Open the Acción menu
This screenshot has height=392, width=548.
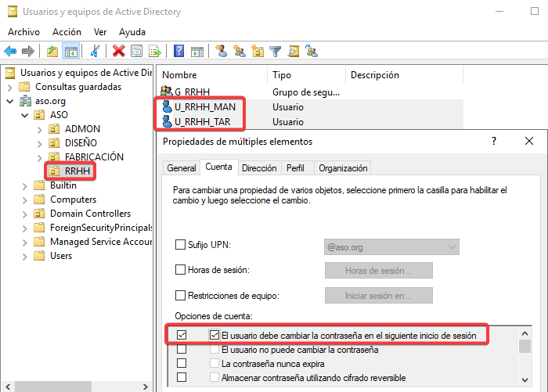coord(67,32)
